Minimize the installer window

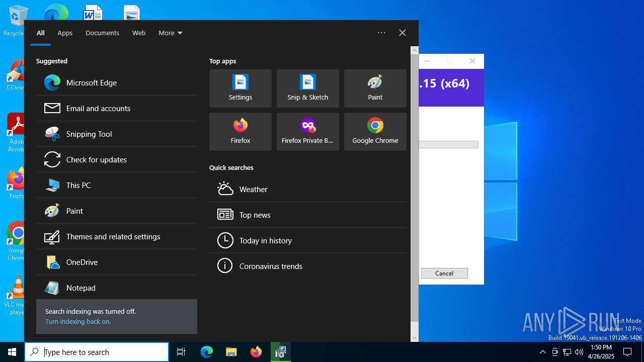[427, 61]
